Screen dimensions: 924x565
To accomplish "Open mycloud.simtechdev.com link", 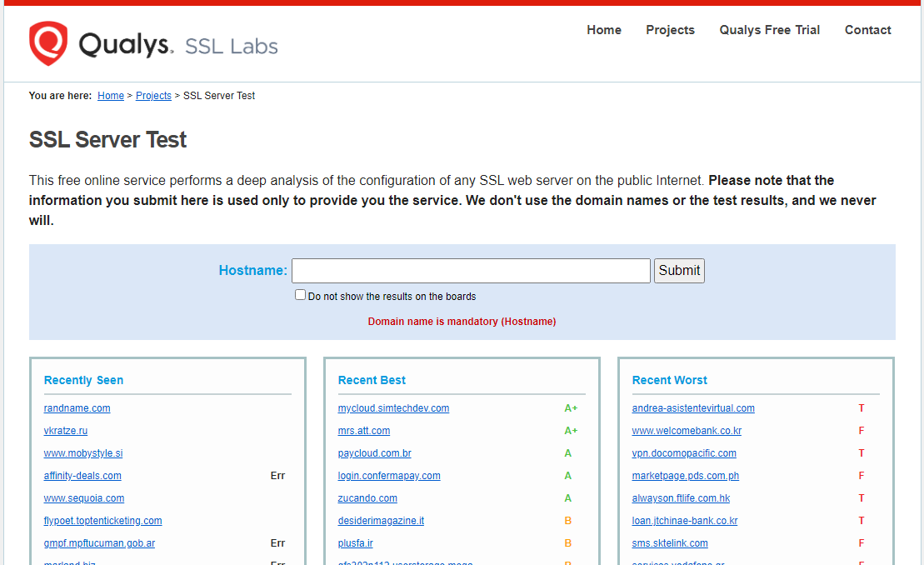I will click(393, 408).
